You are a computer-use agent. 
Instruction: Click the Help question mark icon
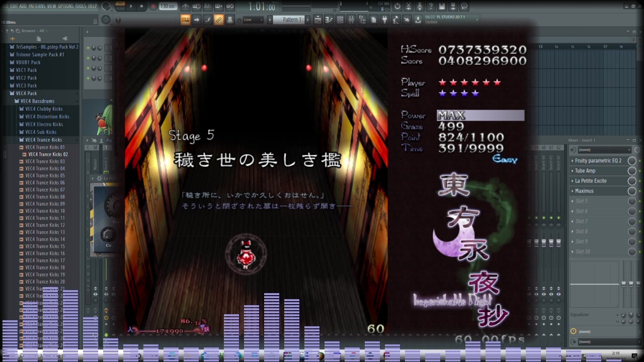[x=431, y=7]
